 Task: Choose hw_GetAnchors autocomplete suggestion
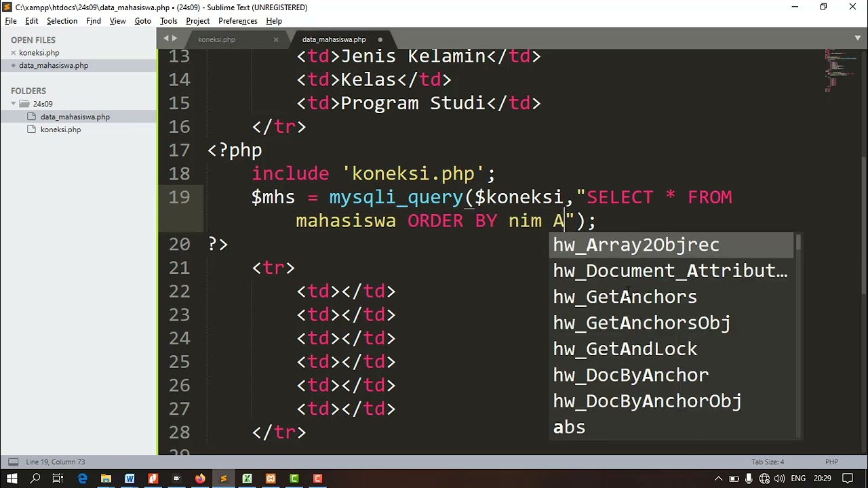pyautogui.click(x=671, y=297)
